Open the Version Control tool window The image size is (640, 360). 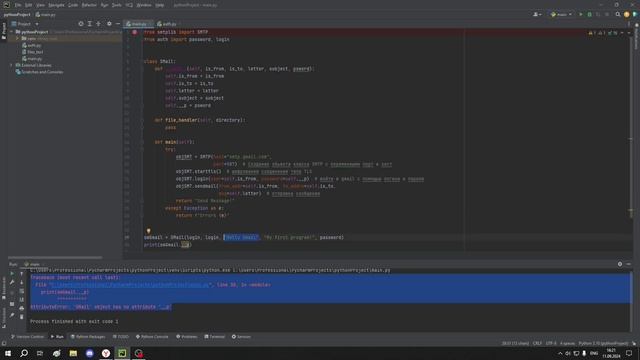(27, 337)
